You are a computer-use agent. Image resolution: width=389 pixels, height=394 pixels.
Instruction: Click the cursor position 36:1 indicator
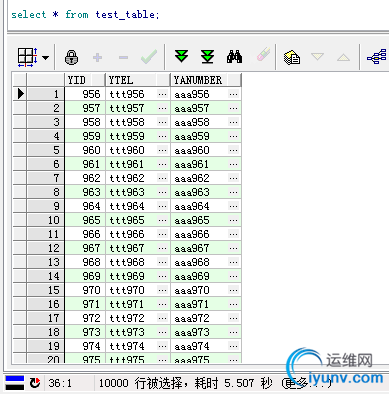coord(60,383)
